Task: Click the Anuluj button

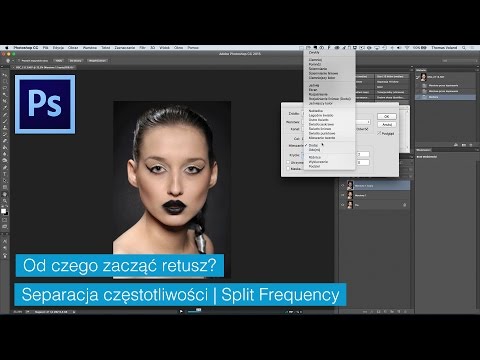Action: [x=387, y=124]
